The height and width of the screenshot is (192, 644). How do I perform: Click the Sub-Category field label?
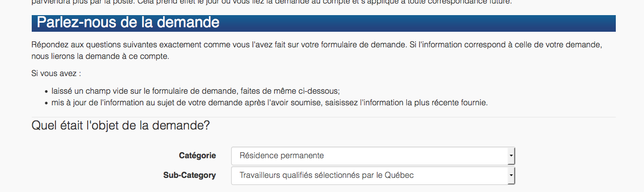(189, 175)
